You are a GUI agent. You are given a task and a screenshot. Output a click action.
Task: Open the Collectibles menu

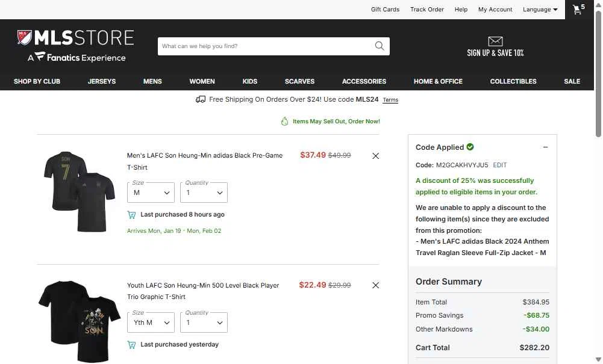[513, 81]
